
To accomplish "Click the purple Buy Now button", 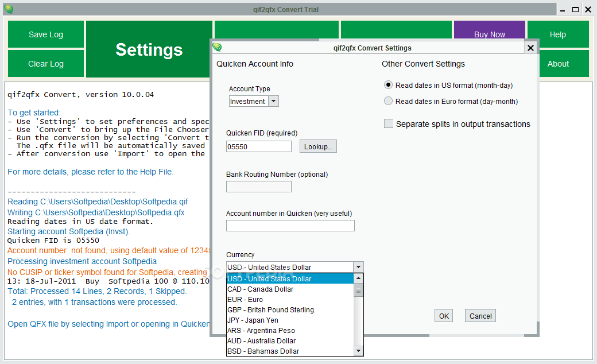I will pyautogui.click(x=489, y=30).
